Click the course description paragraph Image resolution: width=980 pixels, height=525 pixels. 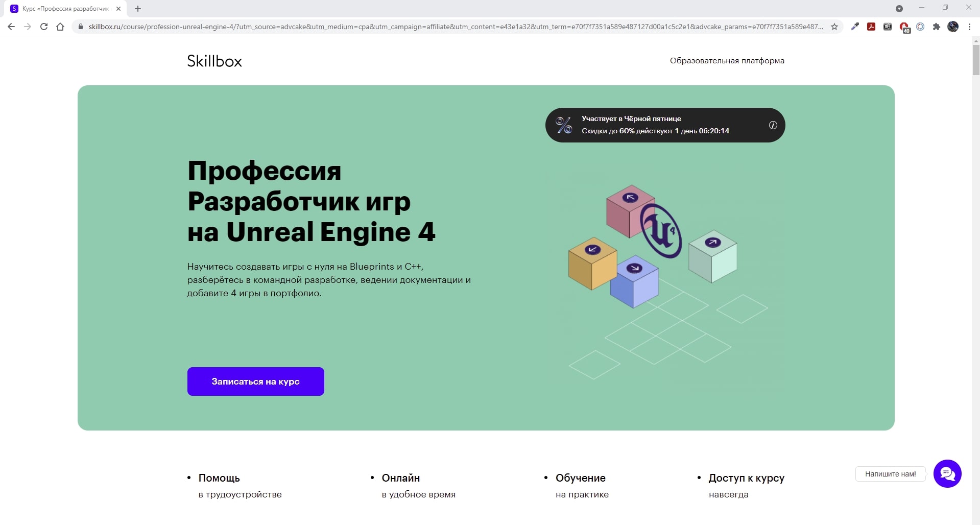click(x=329, y=280)
